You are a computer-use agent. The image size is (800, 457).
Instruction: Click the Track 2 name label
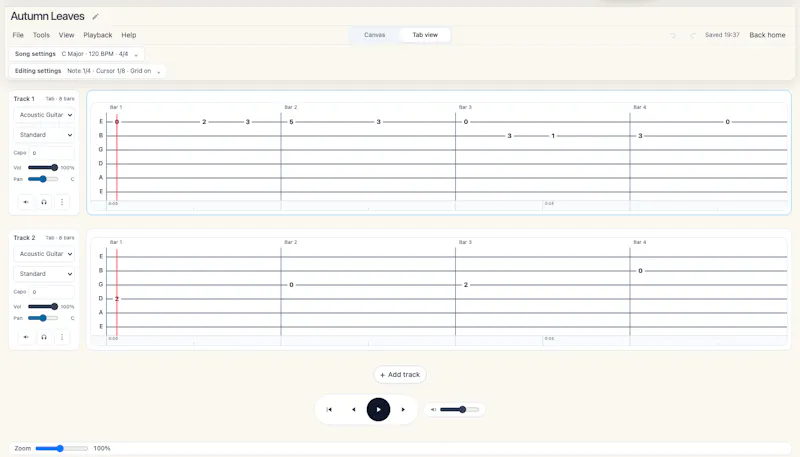(24, 238)
